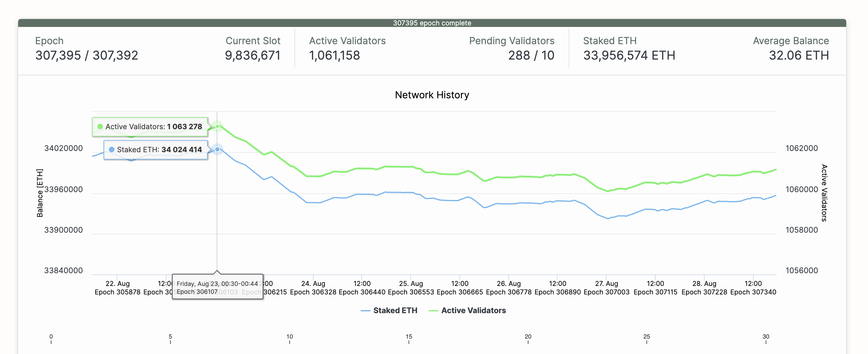Click the 34020000 left axis tick label
Screen dimensions: 868x354
tap(63, 148)
